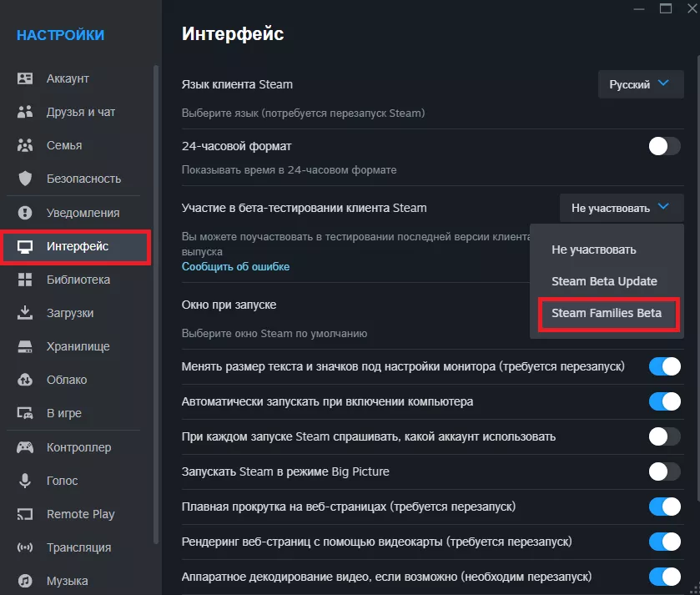This screenshot has height=595, width=700.
Task: Click the Сообщить об ошибке link
Action: 235,267
